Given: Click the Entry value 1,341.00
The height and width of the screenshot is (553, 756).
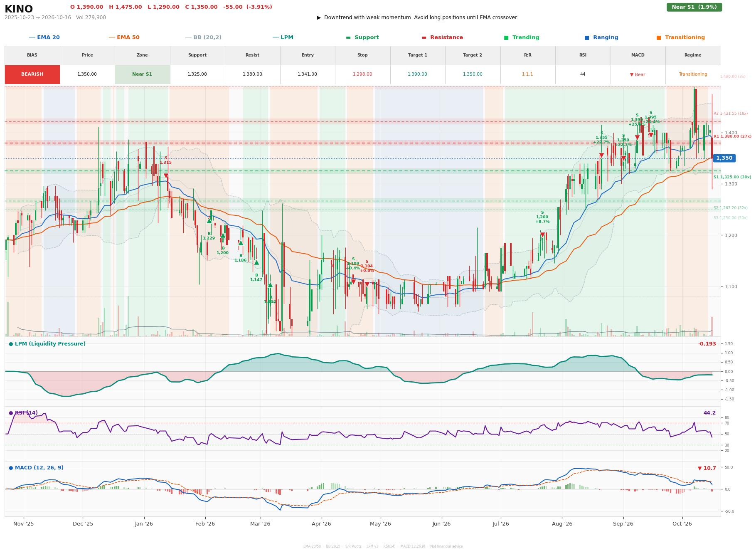Looking at the screenshot, I should click(x=307, y=74).
